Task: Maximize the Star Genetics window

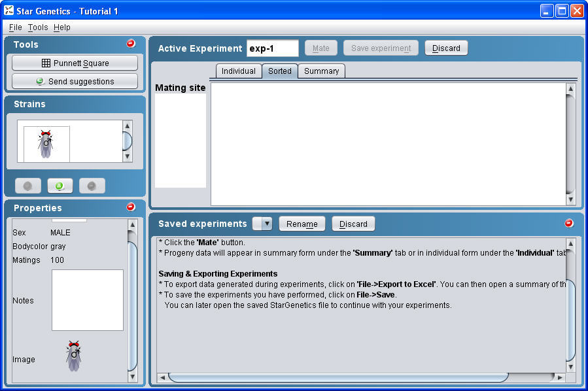Action: tap(562, 10)
